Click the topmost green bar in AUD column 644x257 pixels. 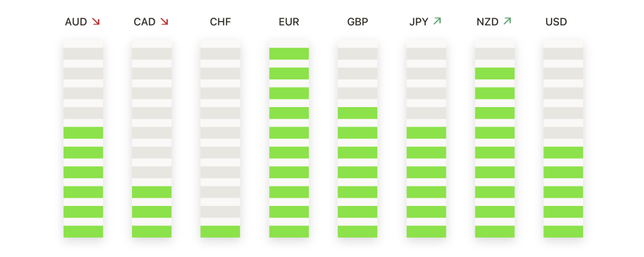click(84, 133)
